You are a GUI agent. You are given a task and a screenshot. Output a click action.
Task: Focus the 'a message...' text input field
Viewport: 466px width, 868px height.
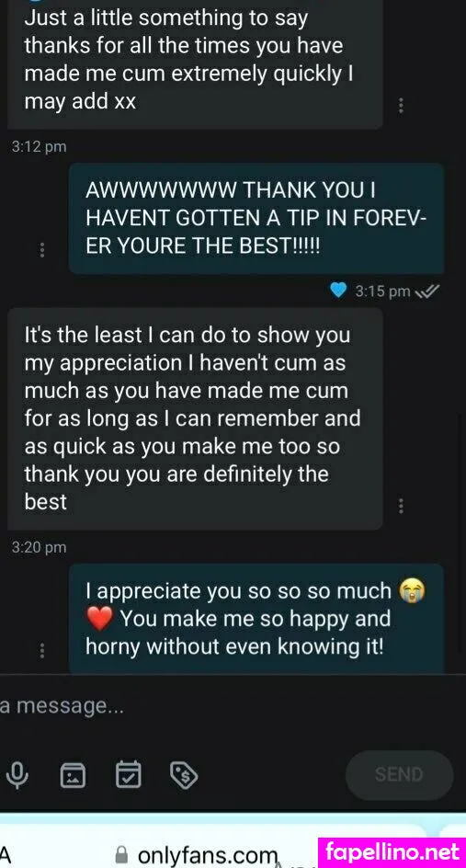pyautogui.click(x=166, y=706)
